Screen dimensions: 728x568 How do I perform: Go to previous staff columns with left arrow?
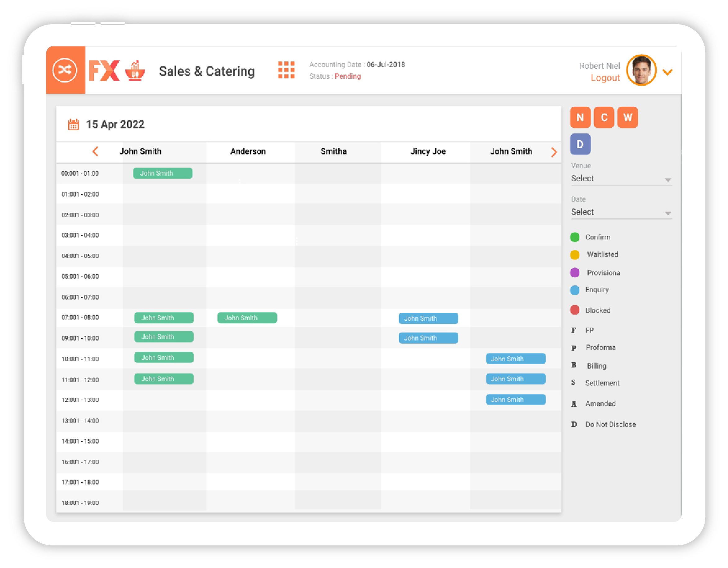(95, 152)
